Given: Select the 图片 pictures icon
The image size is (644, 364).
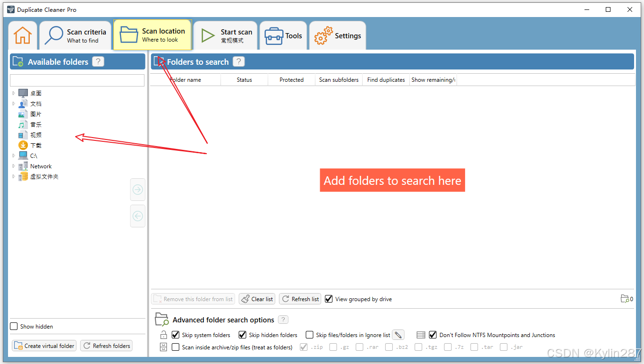Looking at the screenshot, I should [x=23, y=114].
